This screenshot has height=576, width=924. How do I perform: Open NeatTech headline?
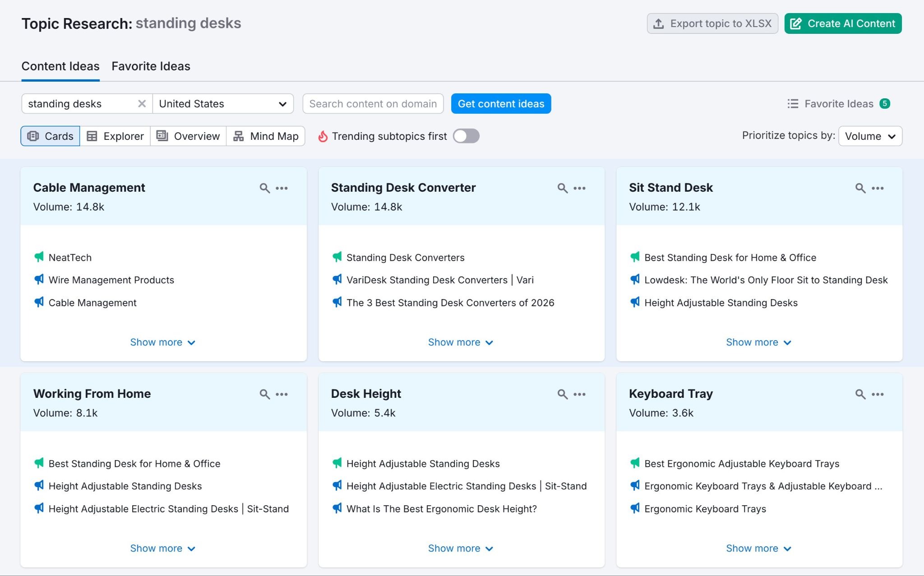[70, 258]
